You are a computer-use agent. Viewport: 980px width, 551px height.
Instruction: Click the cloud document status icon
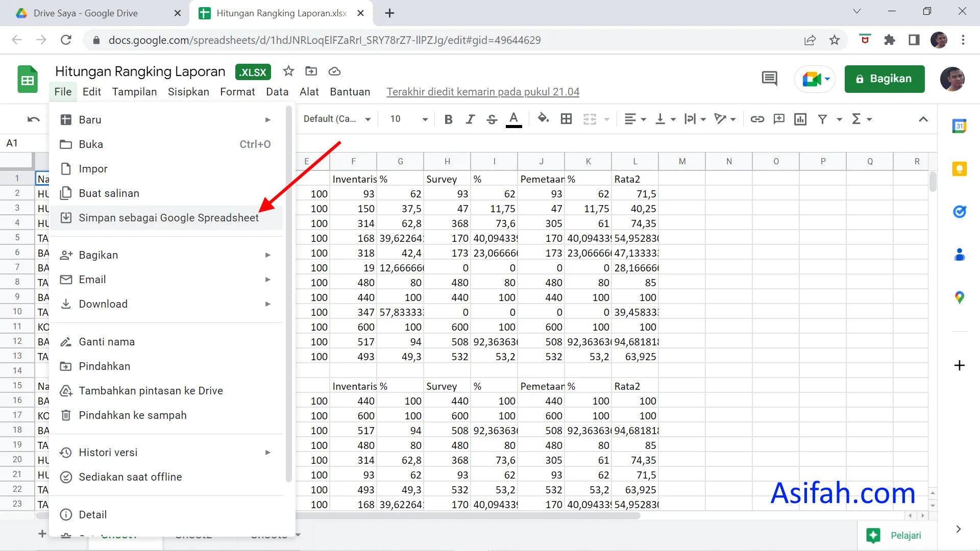pos(334,71)
